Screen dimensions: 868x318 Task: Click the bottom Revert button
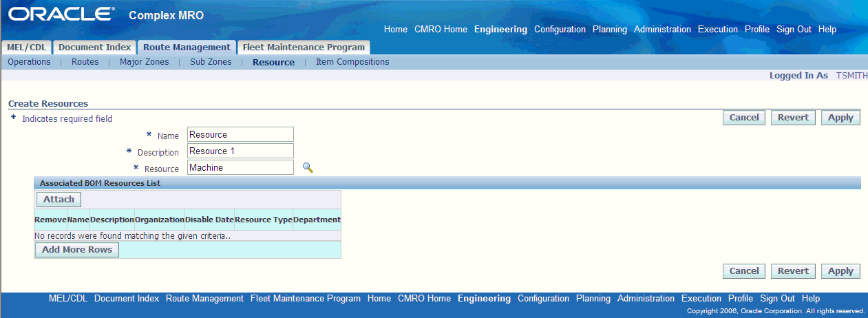pyautogui.click(x=793, y=271)
